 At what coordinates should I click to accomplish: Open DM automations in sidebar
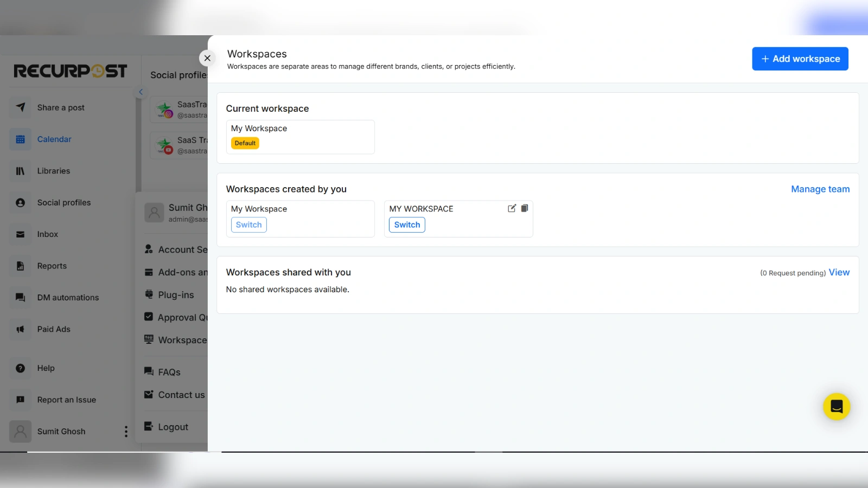68,298
